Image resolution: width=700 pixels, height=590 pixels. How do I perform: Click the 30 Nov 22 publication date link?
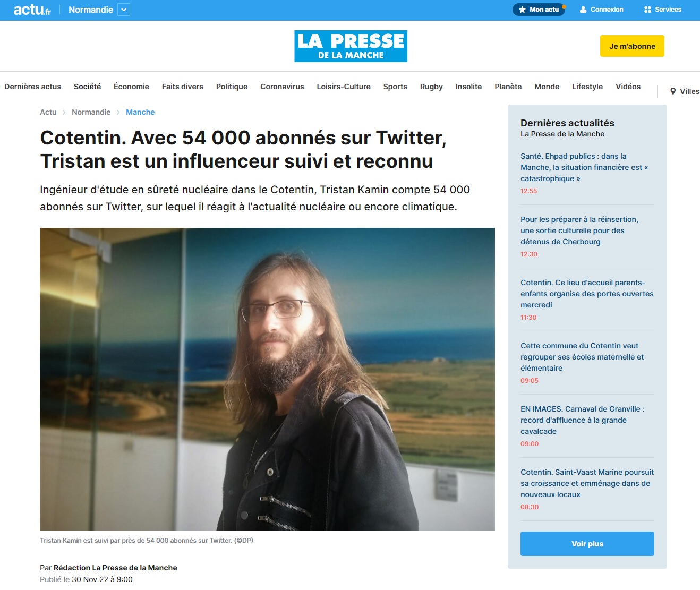pos(102,579)
